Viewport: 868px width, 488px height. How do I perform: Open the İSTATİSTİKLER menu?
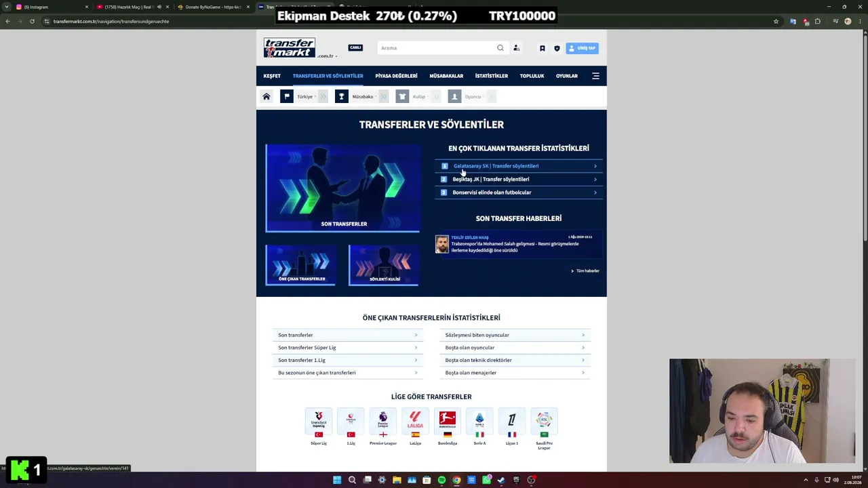pyautogui.click(x=492, y=76)
